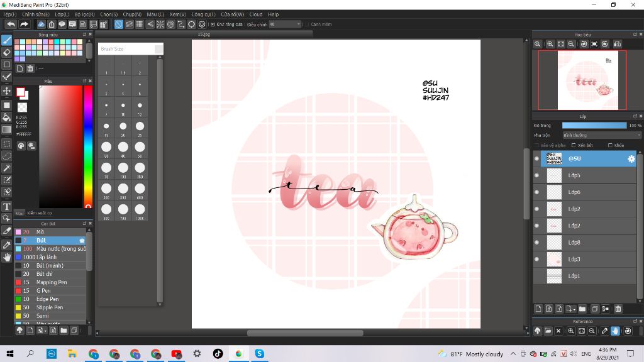Click zoom out on the navigator panel

click(x=571, y=44)
